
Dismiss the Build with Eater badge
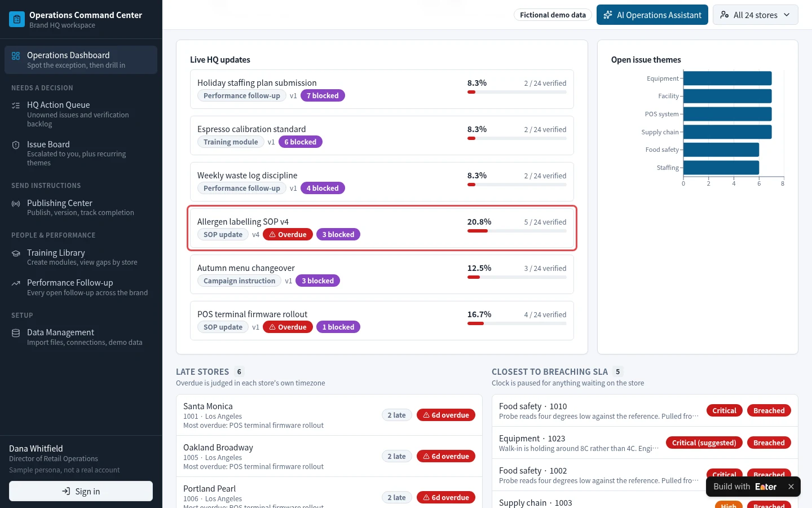pos(791,487)
